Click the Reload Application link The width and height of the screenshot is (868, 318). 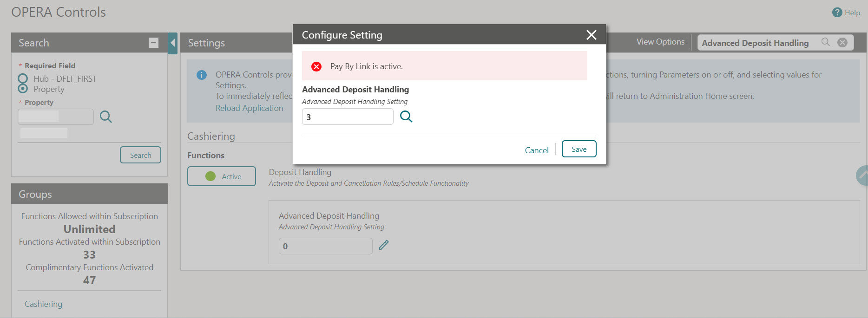click(x=249, y=108)
